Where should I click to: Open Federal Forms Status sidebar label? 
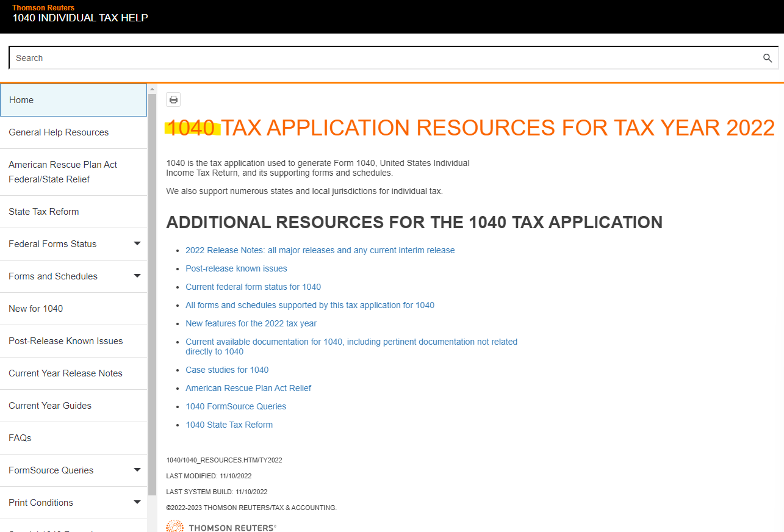tap(52, 244)
